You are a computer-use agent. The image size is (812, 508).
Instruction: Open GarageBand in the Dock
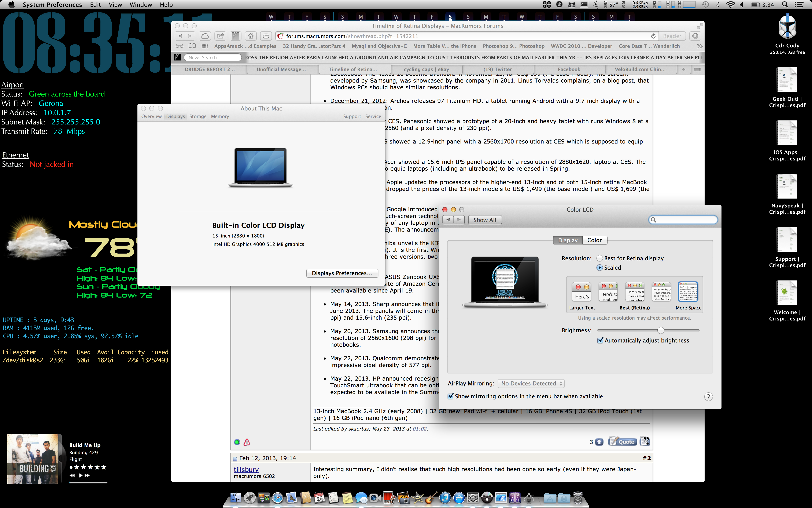point(431,498)
